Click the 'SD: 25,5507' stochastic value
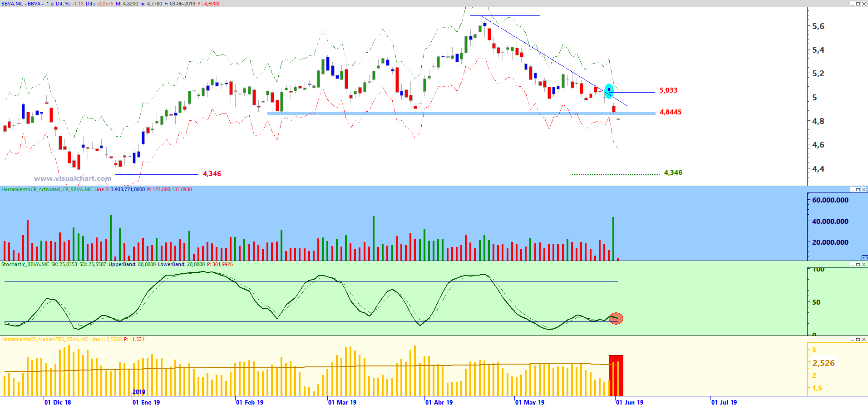Image resolution: width=868 pixels, height=405 pixels. tap(93, 264)
